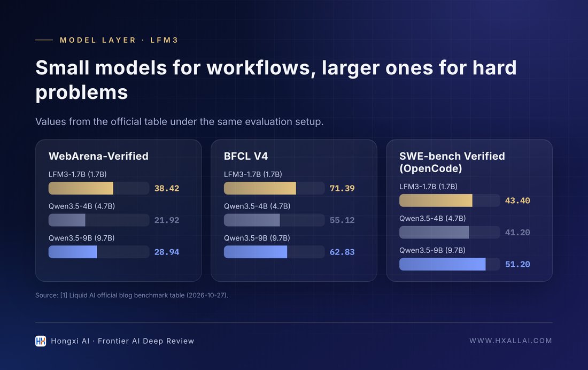Click the Hongxi AI HX logo icon

tap(41, 341)
